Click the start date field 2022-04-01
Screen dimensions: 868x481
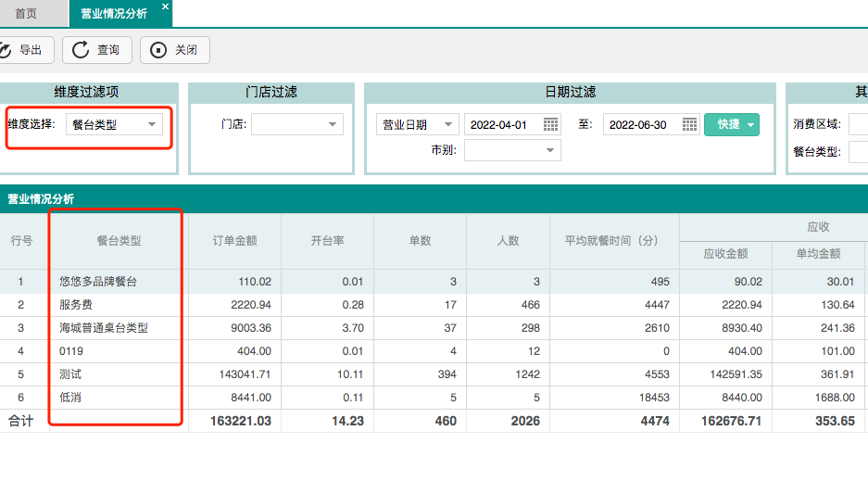tap(501, 124)
